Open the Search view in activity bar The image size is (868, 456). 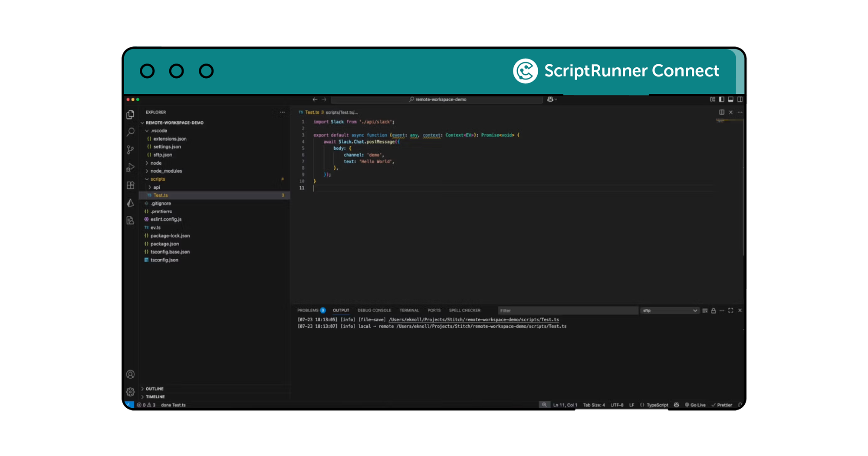(x=130, y=132)
